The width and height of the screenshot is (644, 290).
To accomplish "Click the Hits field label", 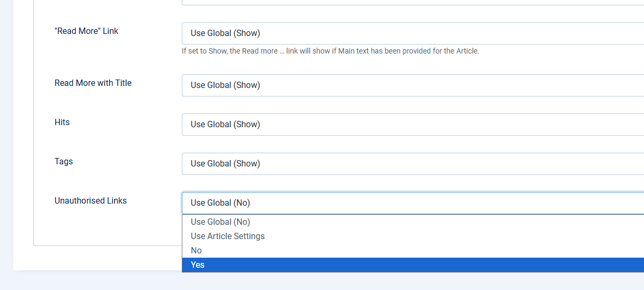I will pos(62,122).
